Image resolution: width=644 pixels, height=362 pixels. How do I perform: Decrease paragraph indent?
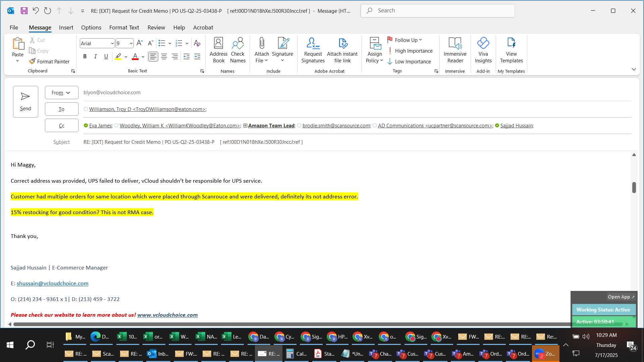pyautogui.click(x=186, y=57)
